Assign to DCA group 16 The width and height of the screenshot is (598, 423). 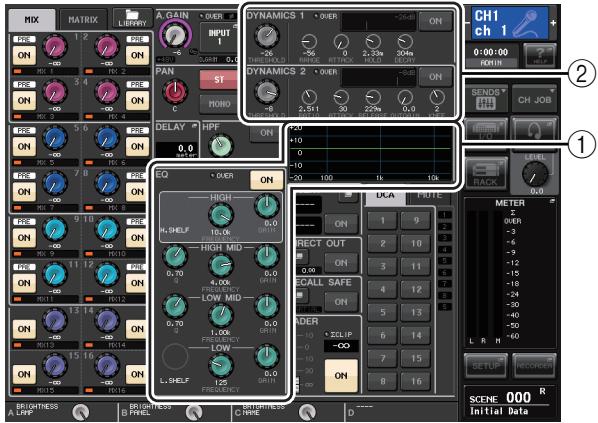click(416, 381)
